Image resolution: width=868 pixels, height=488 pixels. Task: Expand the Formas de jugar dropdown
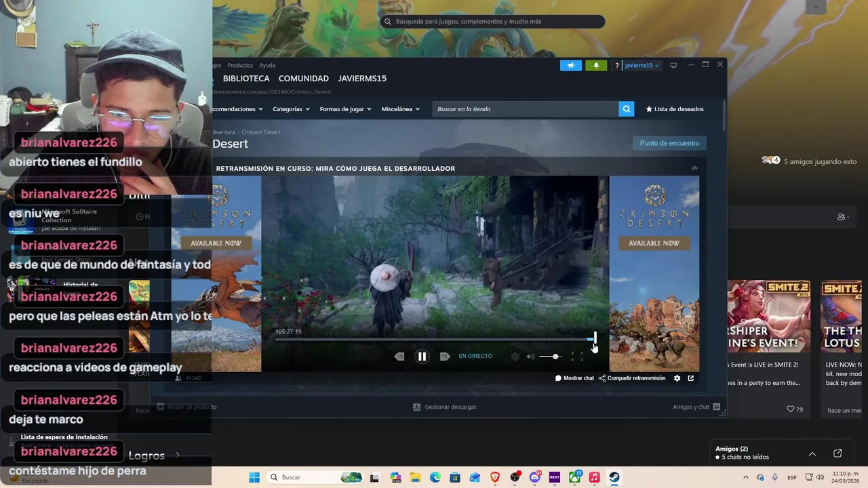[346, 109]
